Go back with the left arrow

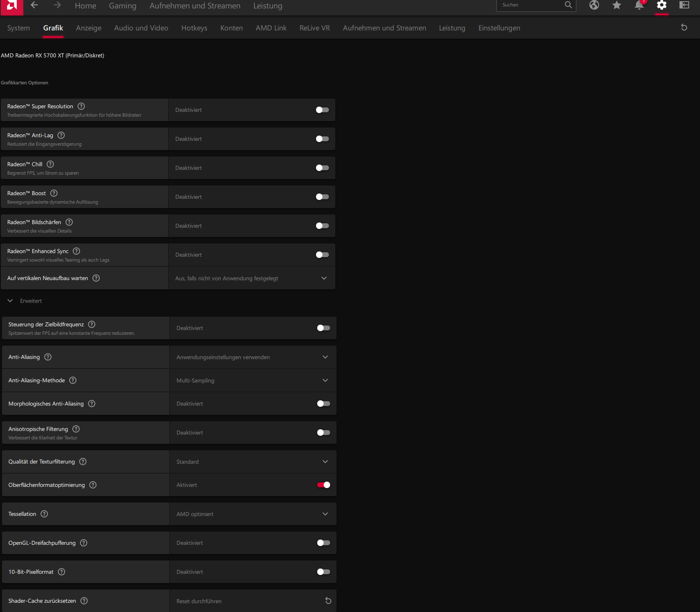pyautogui.click(x=35, y=5)
